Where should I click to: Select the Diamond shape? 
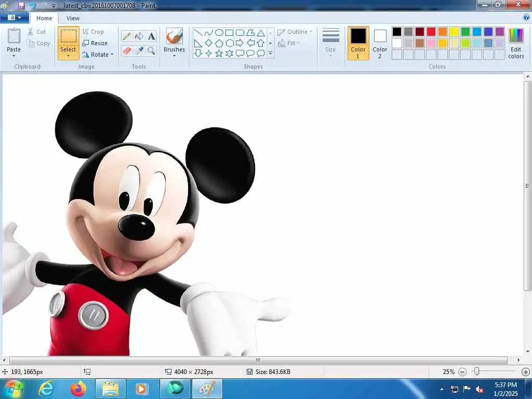pos(209,43)
